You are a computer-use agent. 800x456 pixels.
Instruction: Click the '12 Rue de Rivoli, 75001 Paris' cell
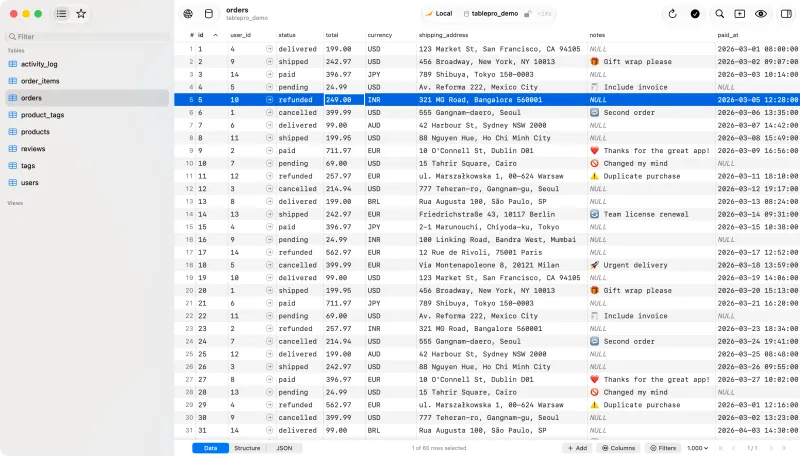pos(481,252)
